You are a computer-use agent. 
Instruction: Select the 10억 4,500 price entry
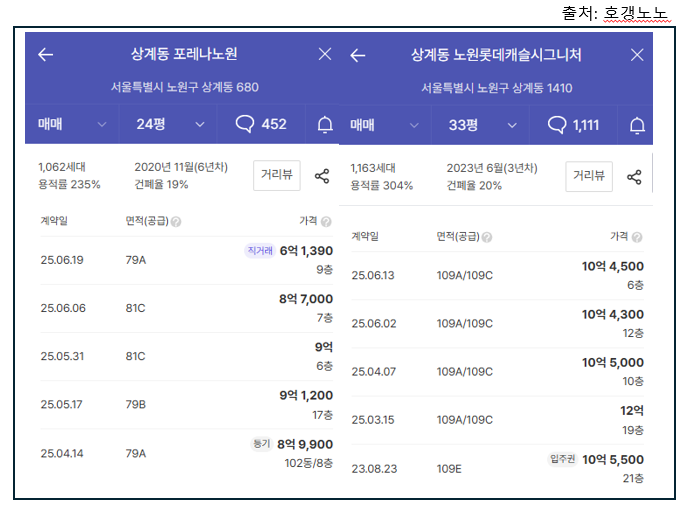pyautogui.click(x=613, y=267)
